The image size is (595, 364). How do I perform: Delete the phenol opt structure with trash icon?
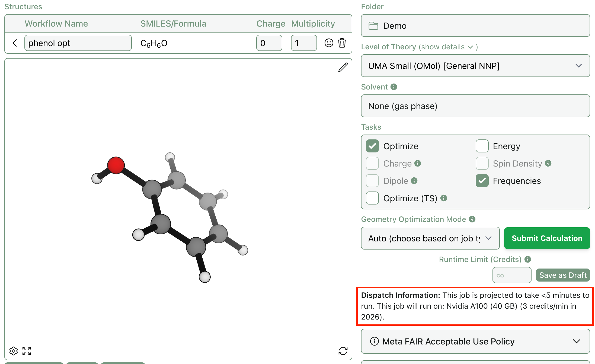[342, 43]
